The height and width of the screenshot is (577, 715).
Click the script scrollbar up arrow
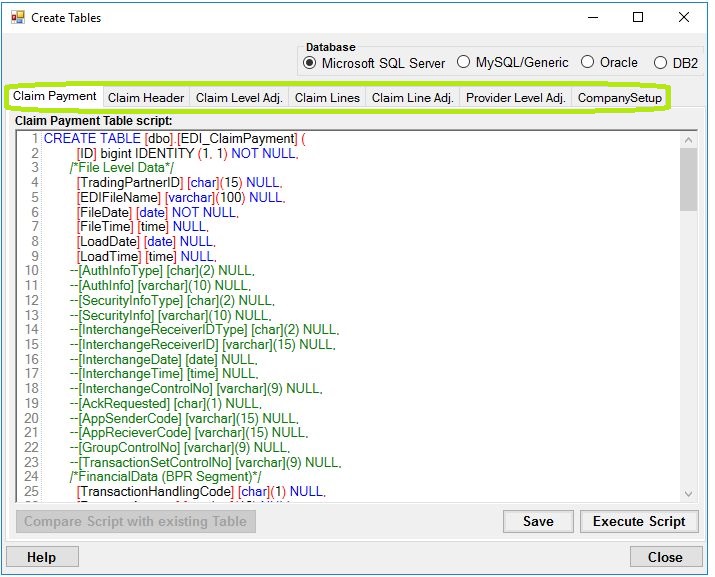[x=689, y=140]
